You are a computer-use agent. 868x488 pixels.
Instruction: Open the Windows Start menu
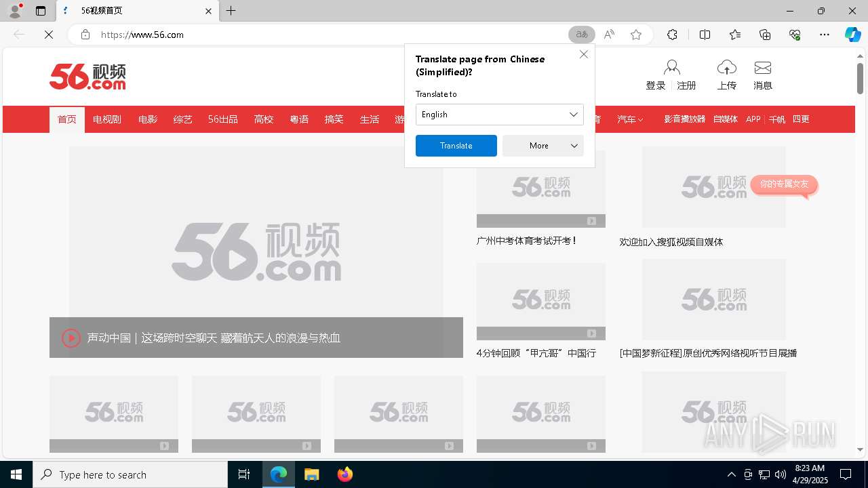[x=16, y=474]
